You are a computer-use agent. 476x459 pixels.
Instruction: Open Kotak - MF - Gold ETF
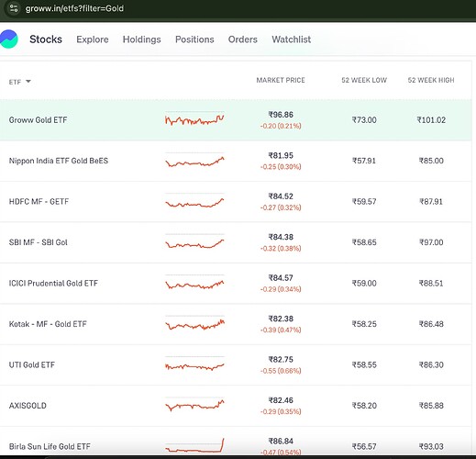point(48,324)
